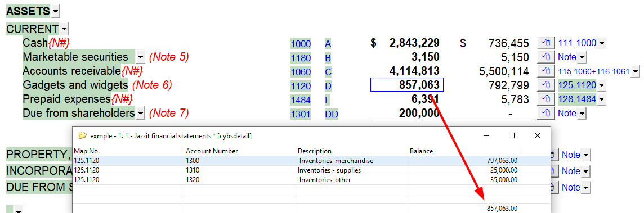Select the Inventories-merchandise row

[311, 161]
